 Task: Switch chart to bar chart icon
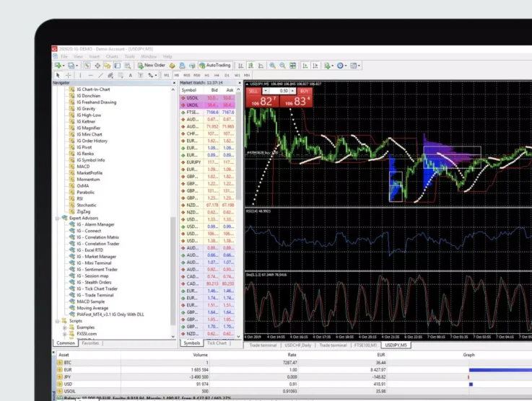pos(240,66)
